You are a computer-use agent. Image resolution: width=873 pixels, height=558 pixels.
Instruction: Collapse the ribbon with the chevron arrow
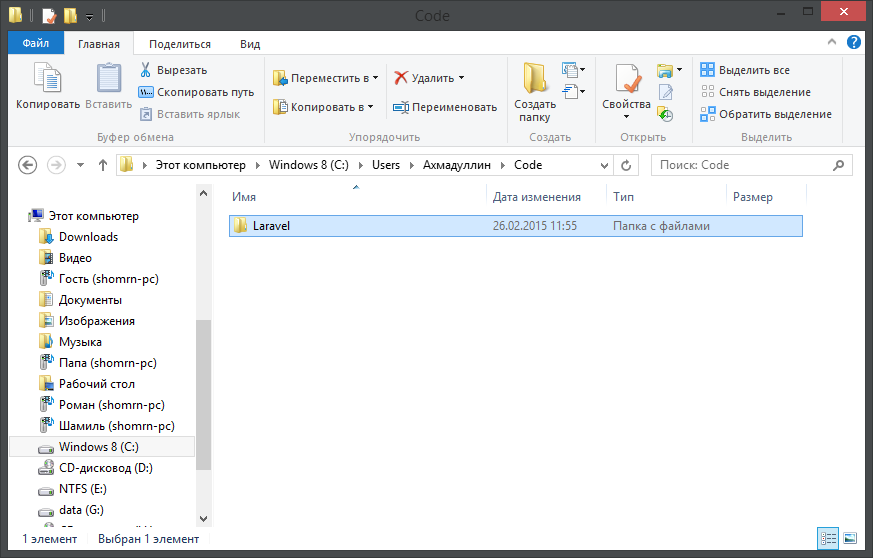[x=832, y=42]
